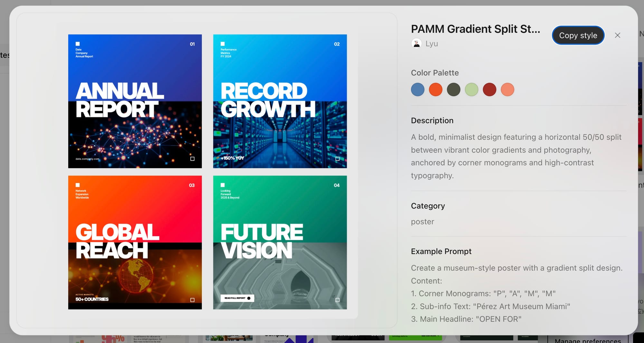Image resolution: width=644 pixels, height=343 pixels.
Task: Click the square outline icon on Global Reach
Action: (192, 300)
